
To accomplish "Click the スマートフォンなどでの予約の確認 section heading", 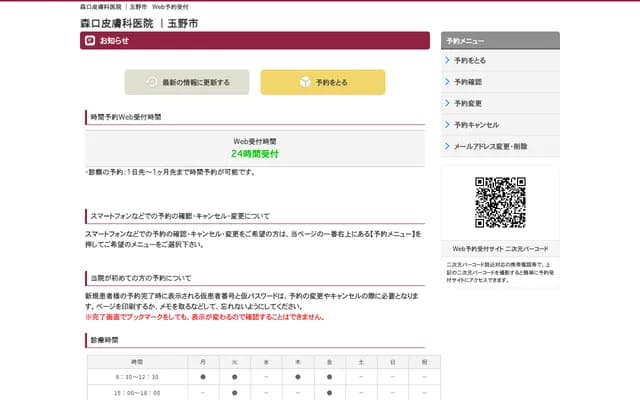I will pos(180,216).
